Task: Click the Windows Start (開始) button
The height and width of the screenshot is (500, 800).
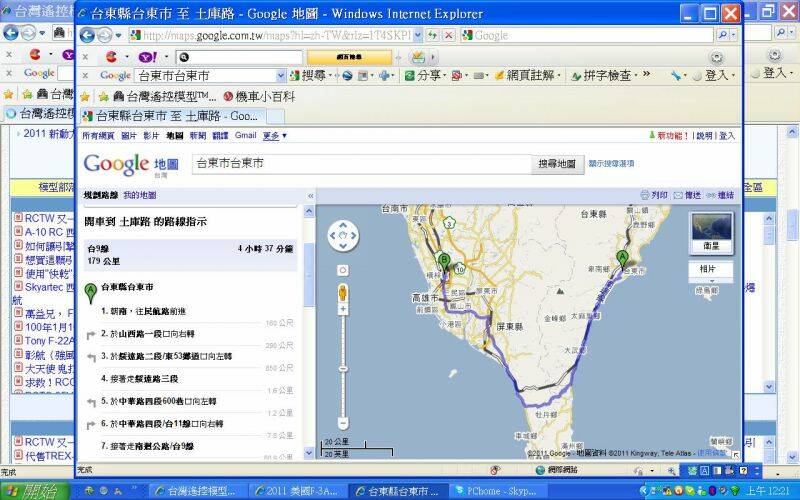Action: coord(34,491)
